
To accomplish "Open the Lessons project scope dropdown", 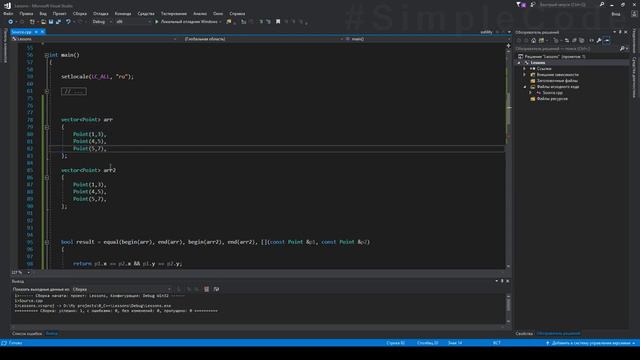I will [94, 39].
